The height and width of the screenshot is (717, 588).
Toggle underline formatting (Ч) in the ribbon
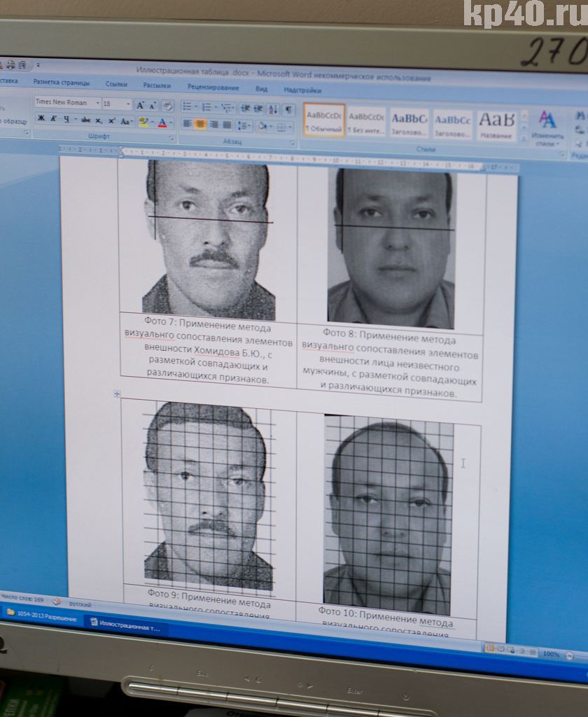[x=66, y=119]
